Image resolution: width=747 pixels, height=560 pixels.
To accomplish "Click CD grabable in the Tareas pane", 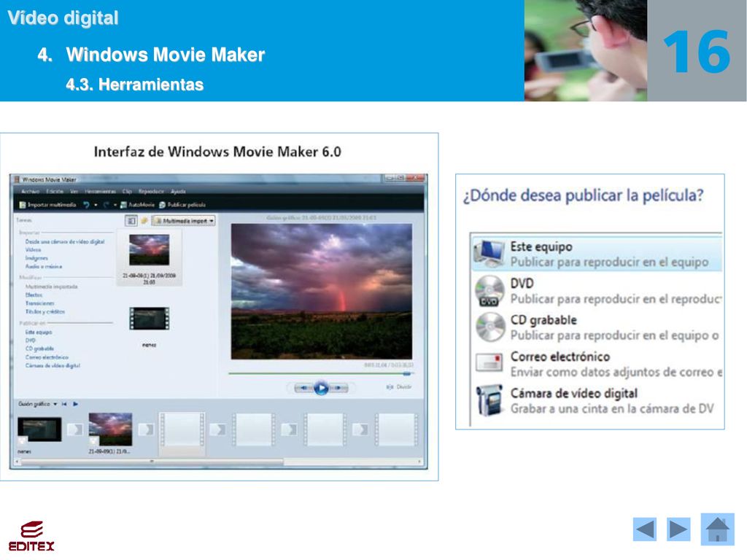I will [39, 349].
